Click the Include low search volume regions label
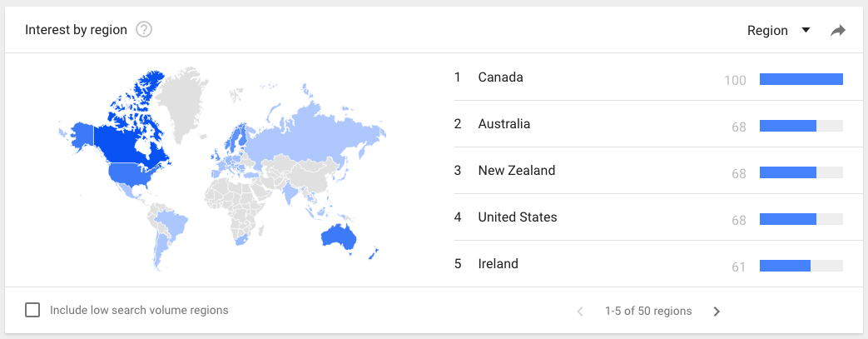The height and width of the screenshot is (339, 868). click(x=139, y=310)
